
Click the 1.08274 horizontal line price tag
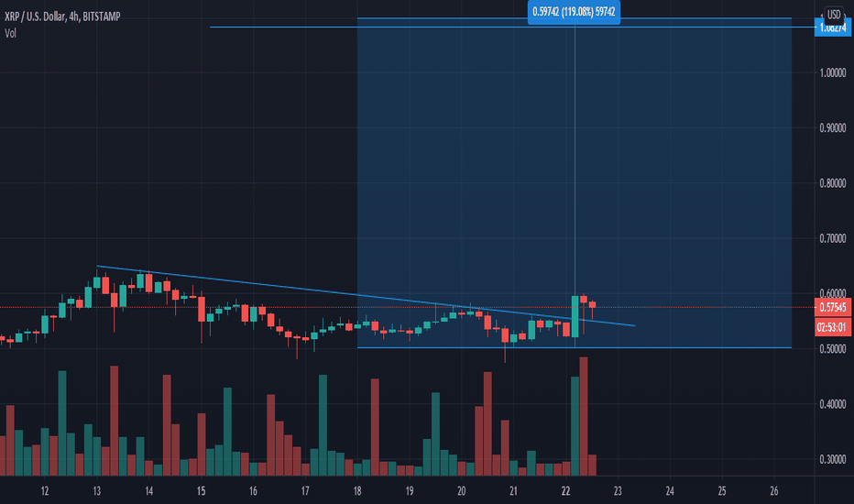point(833,27)
